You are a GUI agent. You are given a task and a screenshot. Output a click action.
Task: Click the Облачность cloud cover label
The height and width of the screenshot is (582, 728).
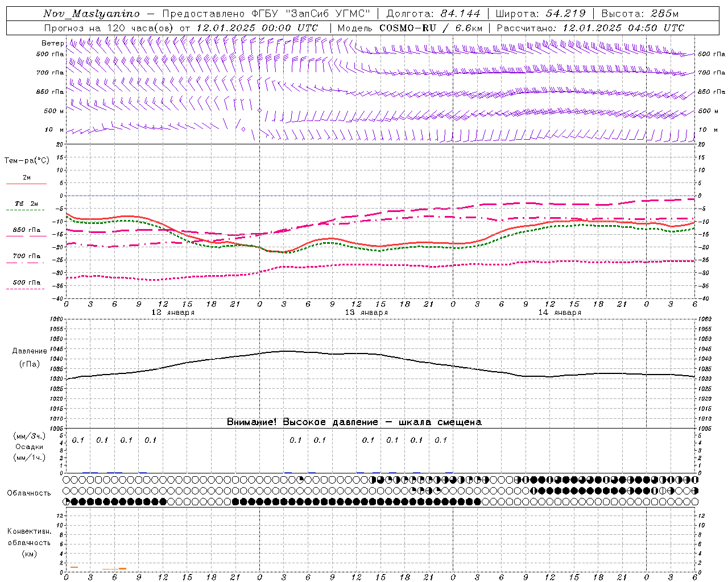[29, 493]
